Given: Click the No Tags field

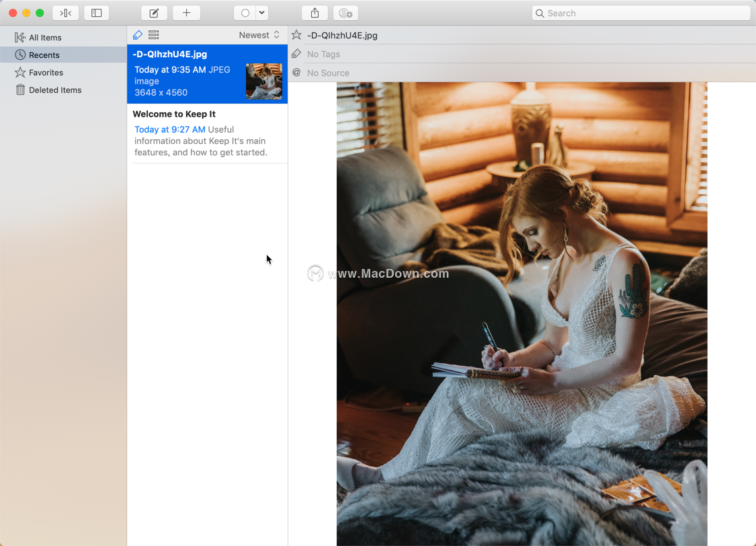Looking at the screenshot, I should click(323, 54).
